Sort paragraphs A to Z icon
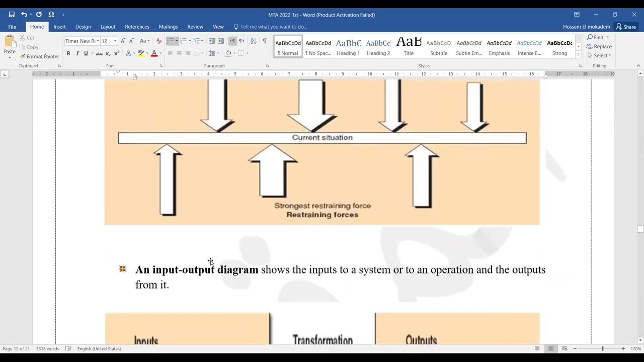This screenshot has width=644, height=362. (253, 41)
